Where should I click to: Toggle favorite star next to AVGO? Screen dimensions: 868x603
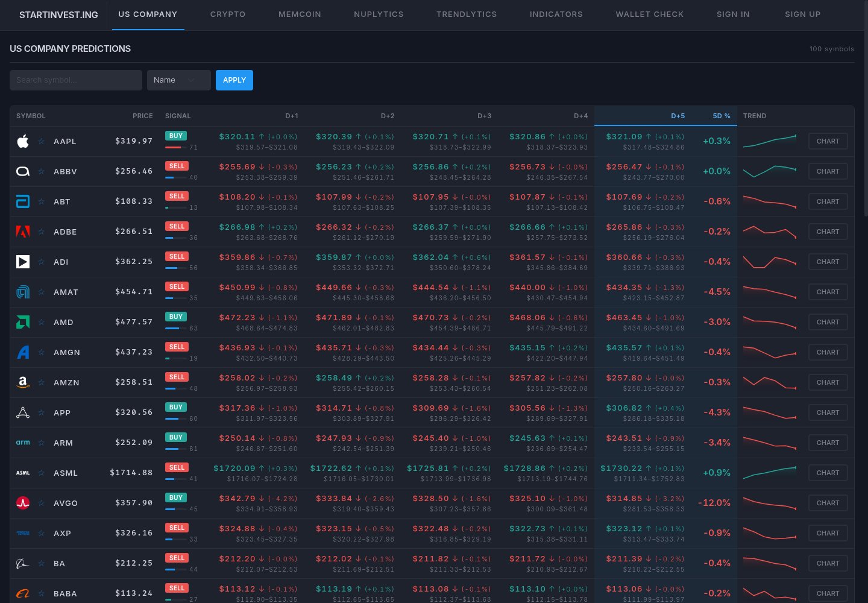pos(42,503)
